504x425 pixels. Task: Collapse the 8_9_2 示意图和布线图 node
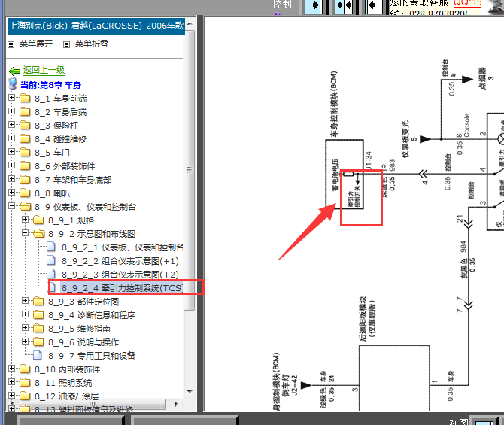[25, 232]
